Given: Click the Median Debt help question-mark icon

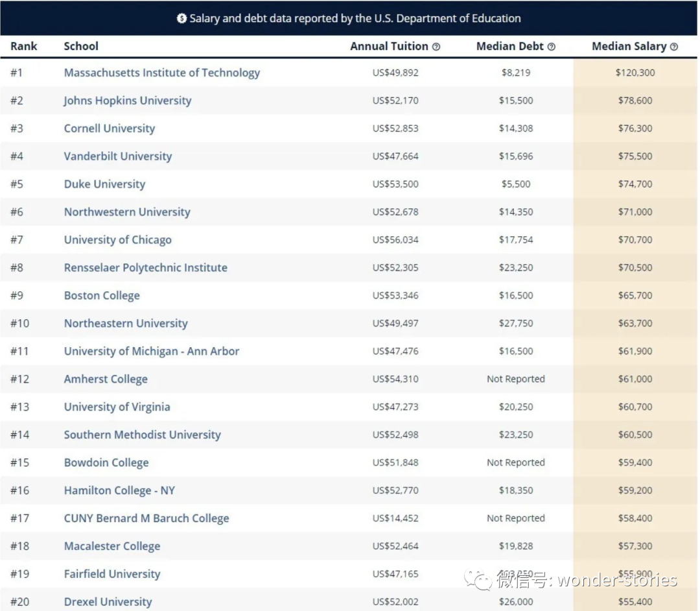Looking at the screenshot, I should 552,47.
